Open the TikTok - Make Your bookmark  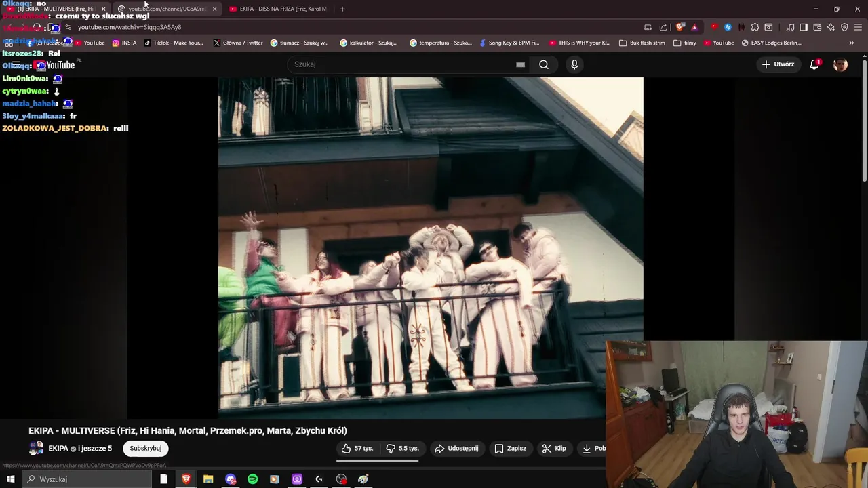(x=174, y=43)
